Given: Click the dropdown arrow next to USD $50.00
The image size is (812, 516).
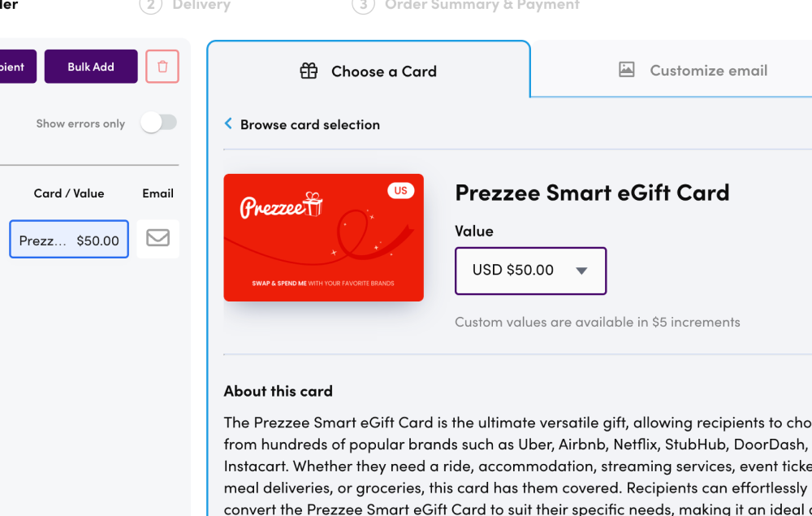Looking at the screenshot, I should [583, 271].
